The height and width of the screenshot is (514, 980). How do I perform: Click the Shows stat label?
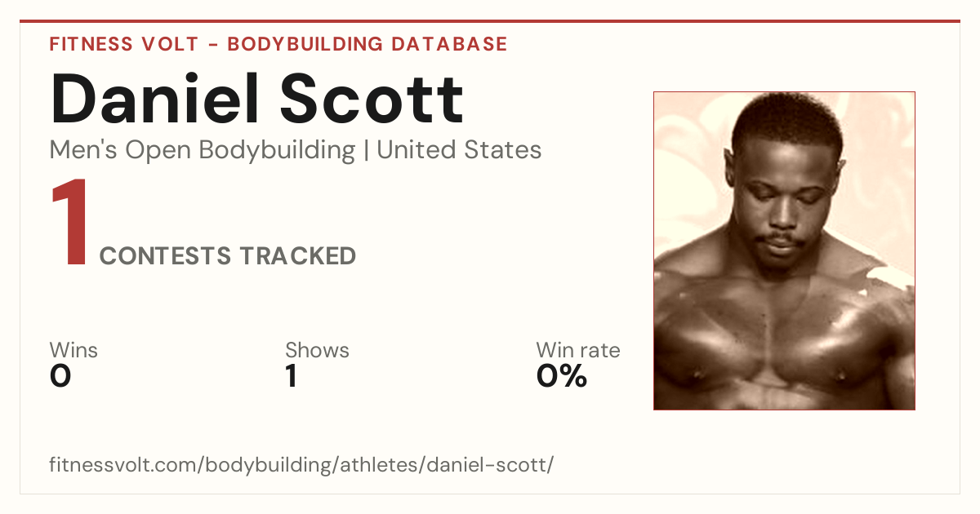(317, 350)
